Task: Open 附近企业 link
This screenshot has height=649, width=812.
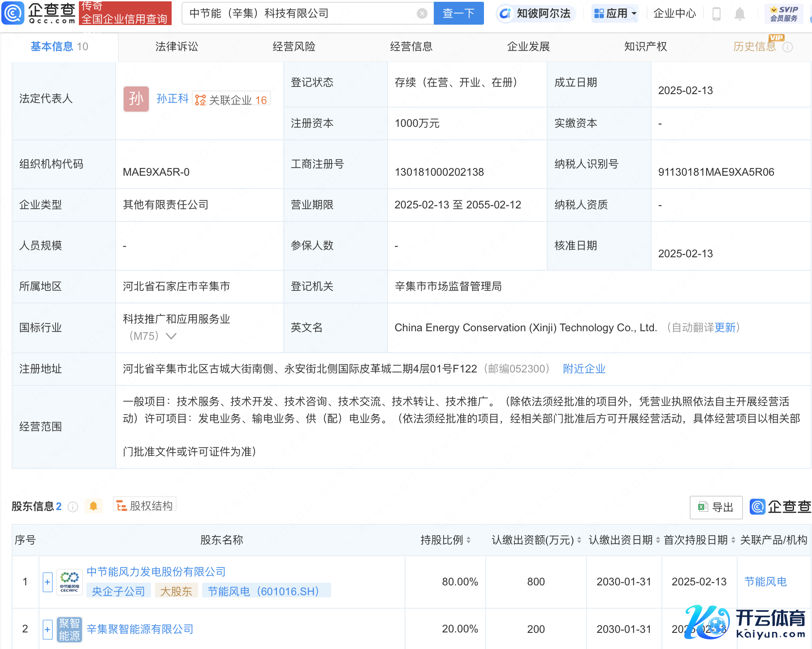Action: [x=584, y=369]
